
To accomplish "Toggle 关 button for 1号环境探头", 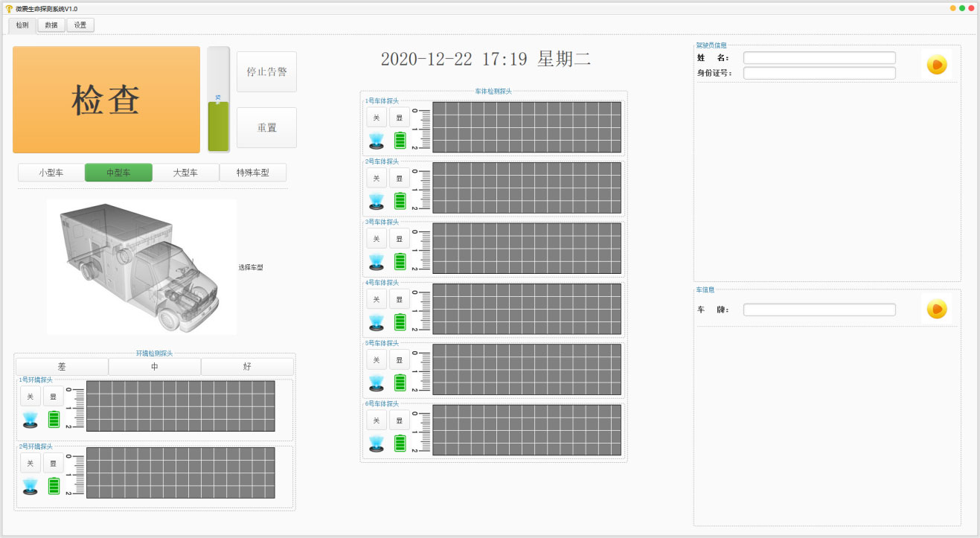I will pos(30,397).
